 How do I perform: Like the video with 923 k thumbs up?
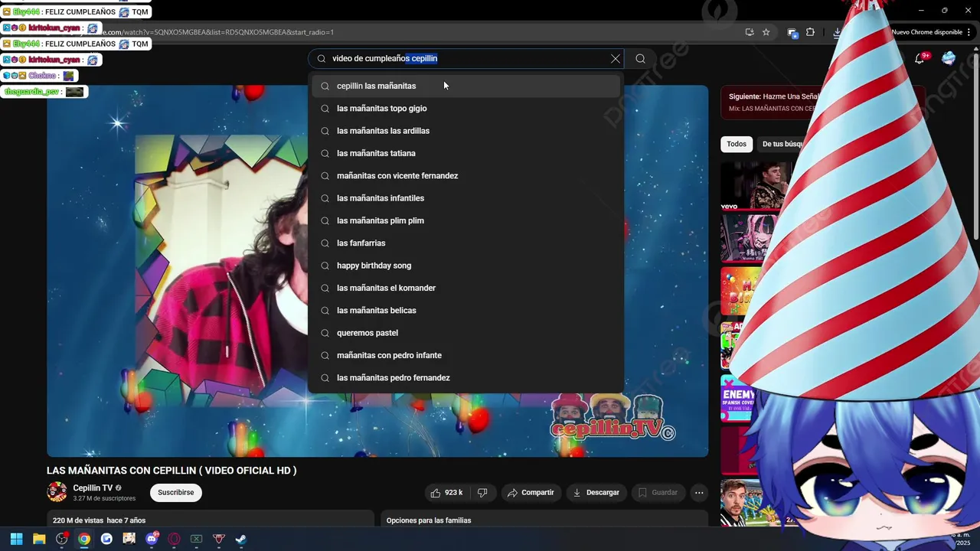(446, 493)
